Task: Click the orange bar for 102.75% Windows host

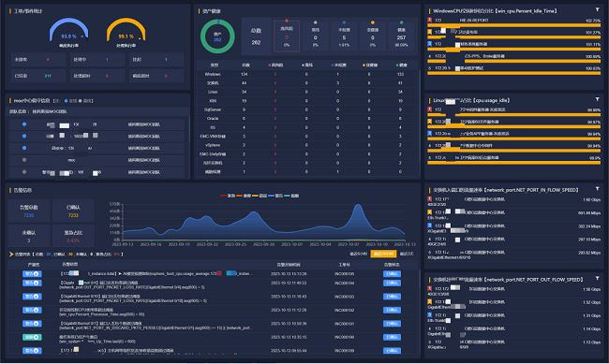Action: [x=513, y=25]
